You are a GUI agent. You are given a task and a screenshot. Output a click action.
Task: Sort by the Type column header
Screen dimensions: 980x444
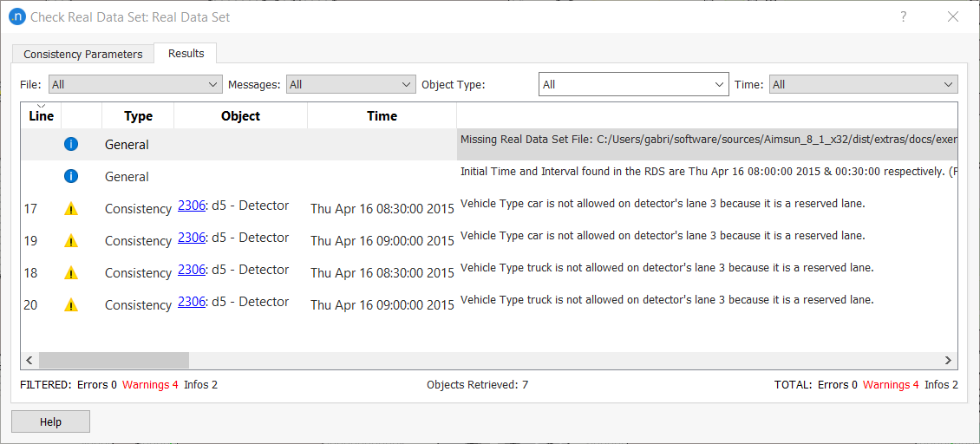click(138, 115)
